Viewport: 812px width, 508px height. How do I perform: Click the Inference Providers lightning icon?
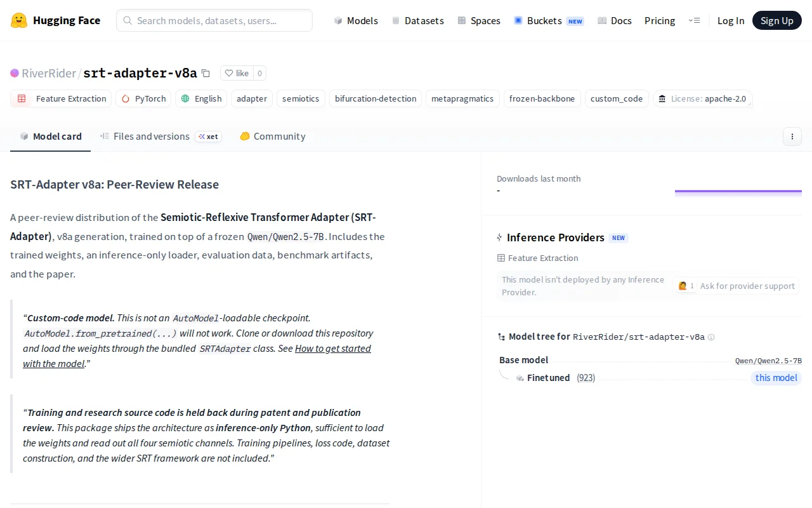499,237
